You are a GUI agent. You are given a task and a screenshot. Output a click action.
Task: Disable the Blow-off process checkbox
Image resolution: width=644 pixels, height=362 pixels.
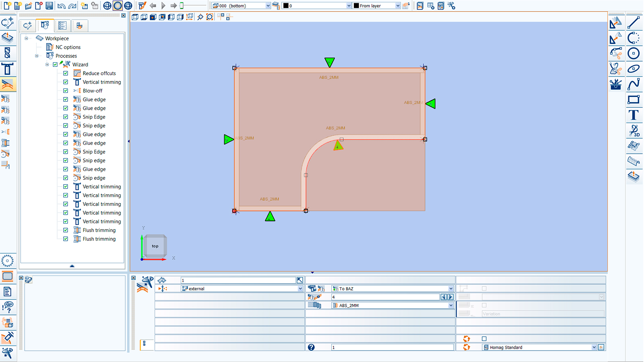(65, 90)
